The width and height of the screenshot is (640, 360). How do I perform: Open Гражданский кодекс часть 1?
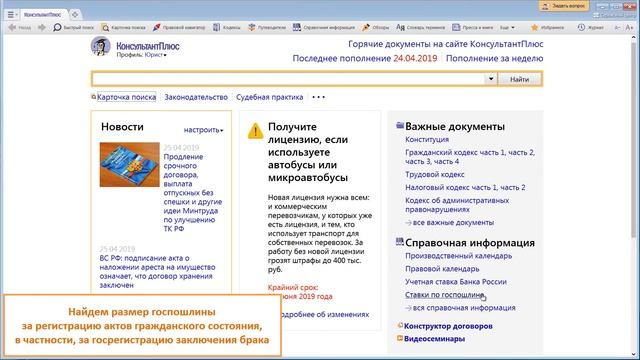(455, 153)
